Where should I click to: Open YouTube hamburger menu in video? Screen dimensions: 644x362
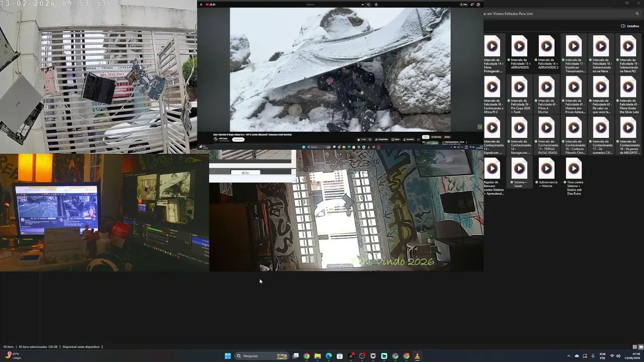tap(201, 5)
